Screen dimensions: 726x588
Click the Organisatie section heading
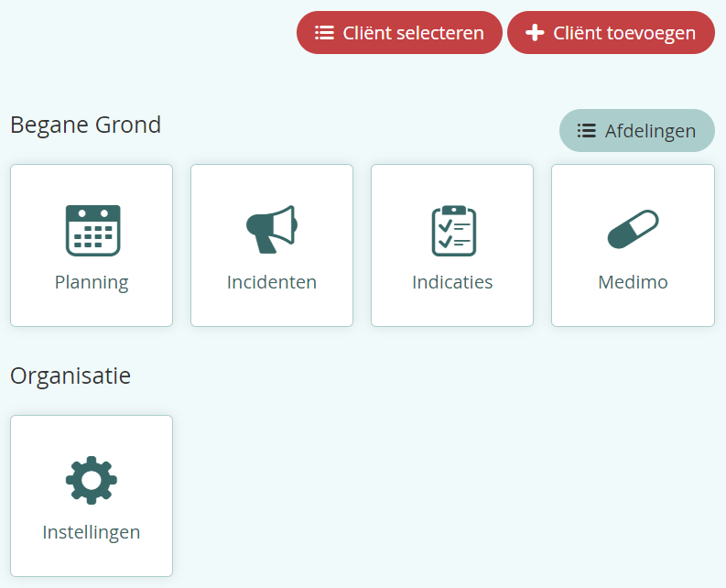[x=70, y=376]
